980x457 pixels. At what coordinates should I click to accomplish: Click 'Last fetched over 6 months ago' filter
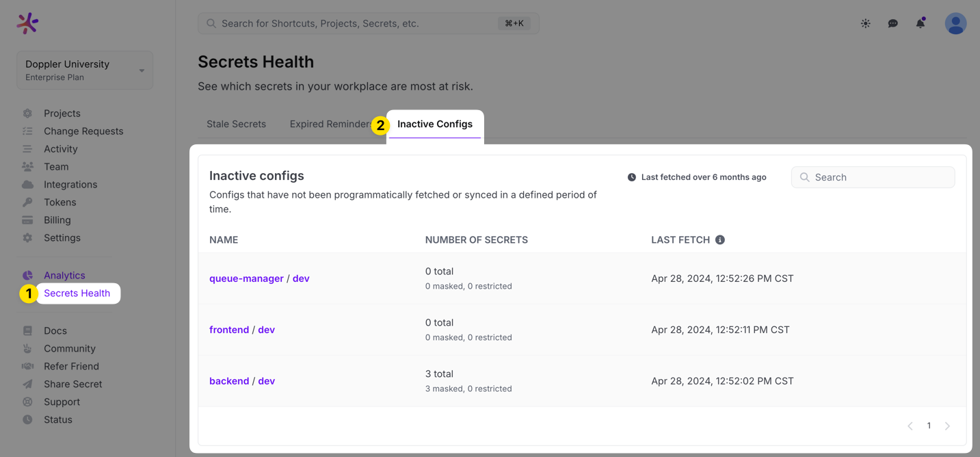[x=697, y=177]
